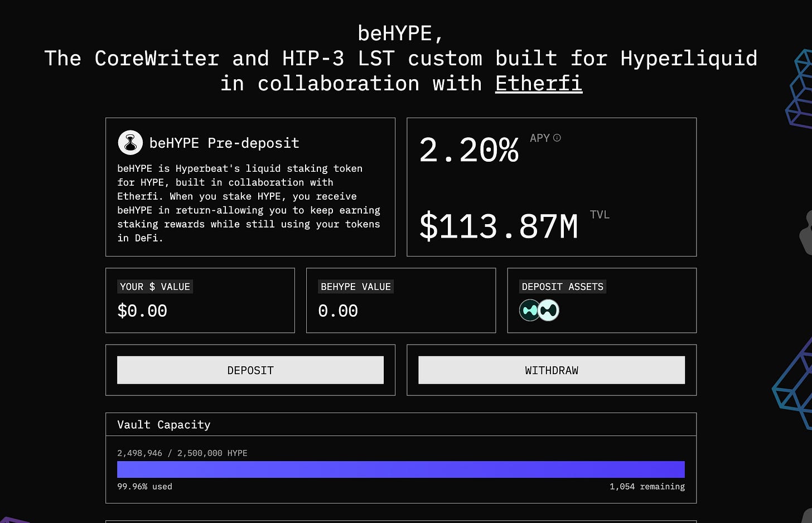
Task: Open the Etherfi link in the heading
Action: 539,83
